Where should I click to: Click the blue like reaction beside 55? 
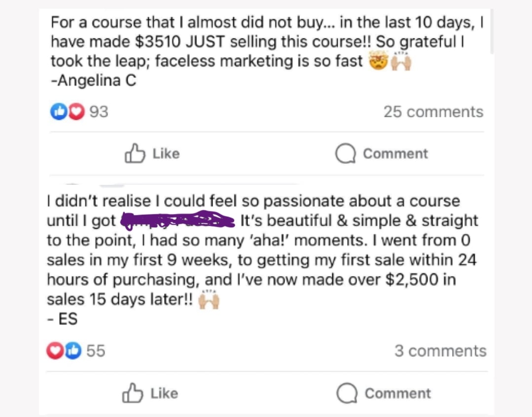pyautogui.click(x=72, y=351)
